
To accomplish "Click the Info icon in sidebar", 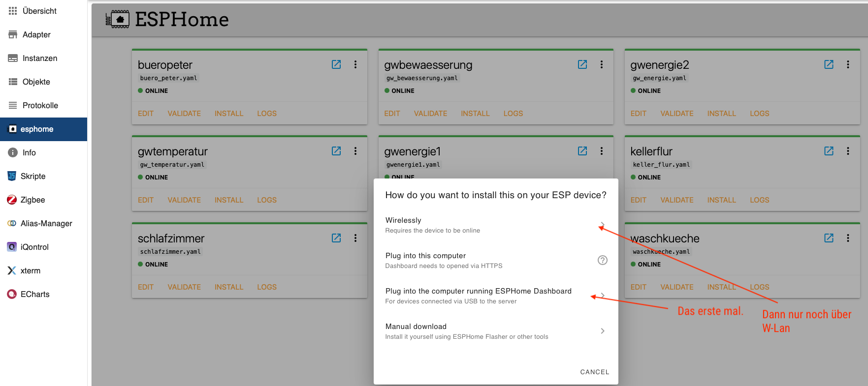I will tap(13, 152).
